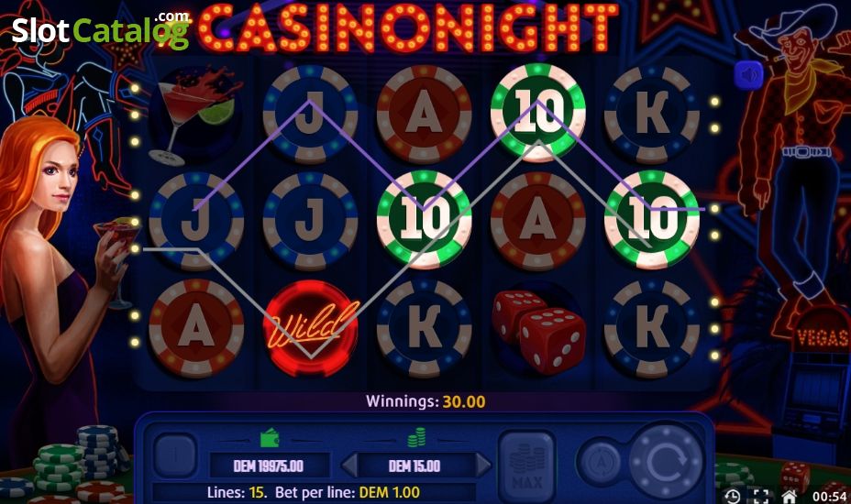This screenshot has height=504, width=851.
Task: Increase the bet with right arrow
Action: point(482,466)
